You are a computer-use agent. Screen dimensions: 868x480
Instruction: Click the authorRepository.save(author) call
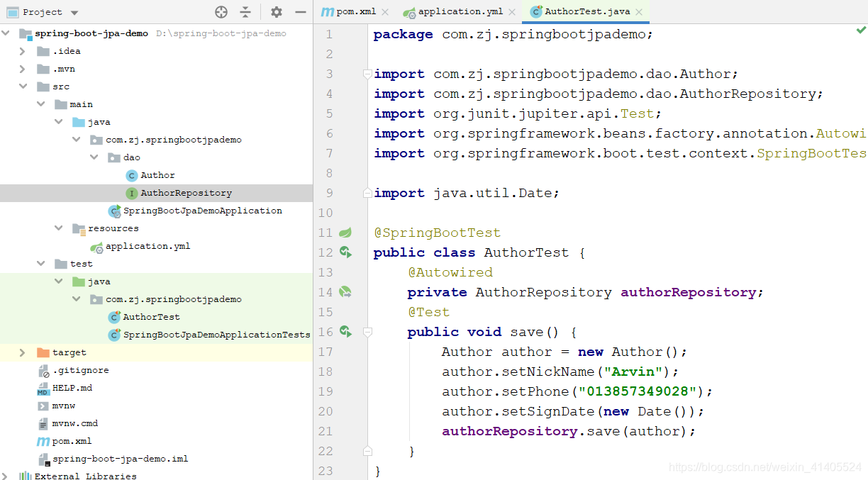coord(569,431)
